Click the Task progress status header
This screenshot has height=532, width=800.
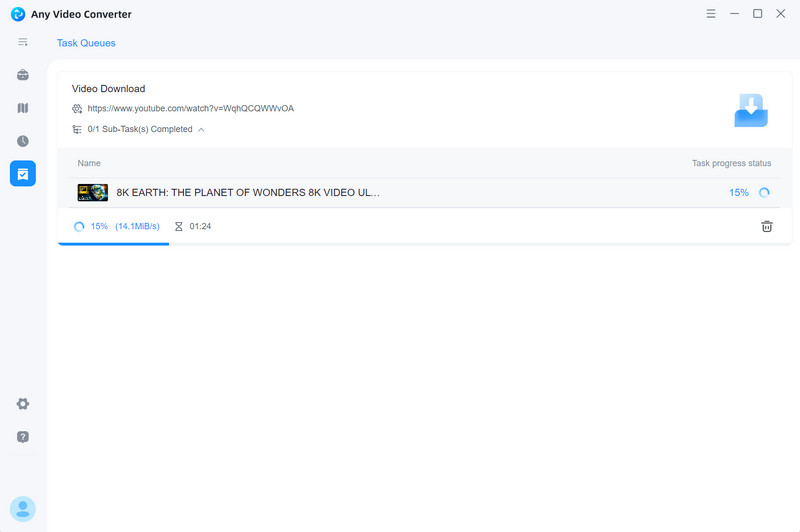coord(731,163)
